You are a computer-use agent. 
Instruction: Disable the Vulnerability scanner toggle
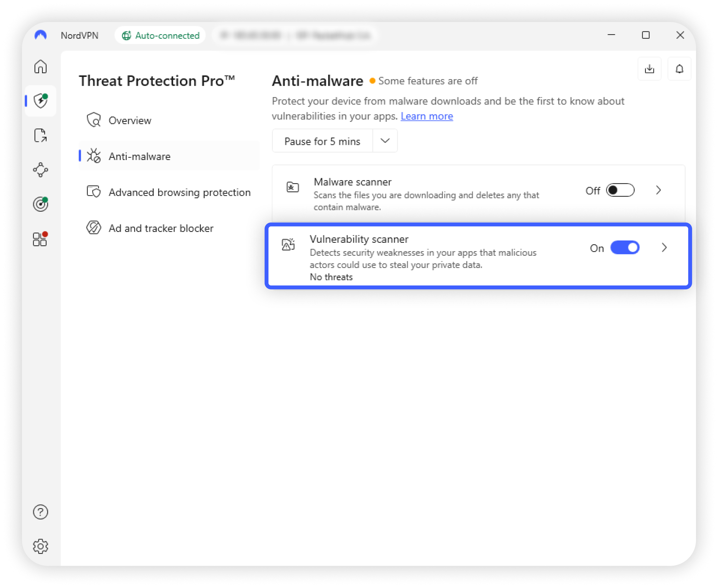click(x=625, y=248)
